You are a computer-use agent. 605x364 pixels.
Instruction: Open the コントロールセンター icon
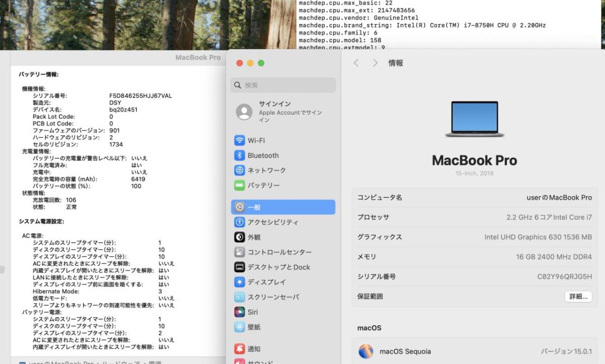point(239,252)
